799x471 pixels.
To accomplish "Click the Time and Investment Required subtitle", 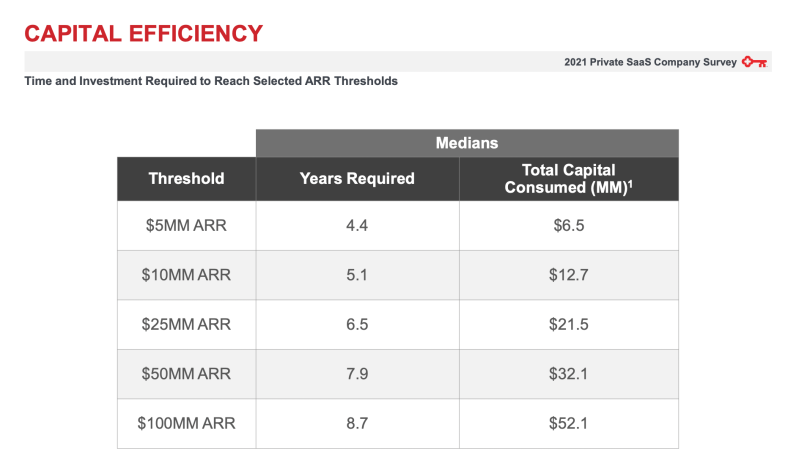I will (x=211, y=81).
